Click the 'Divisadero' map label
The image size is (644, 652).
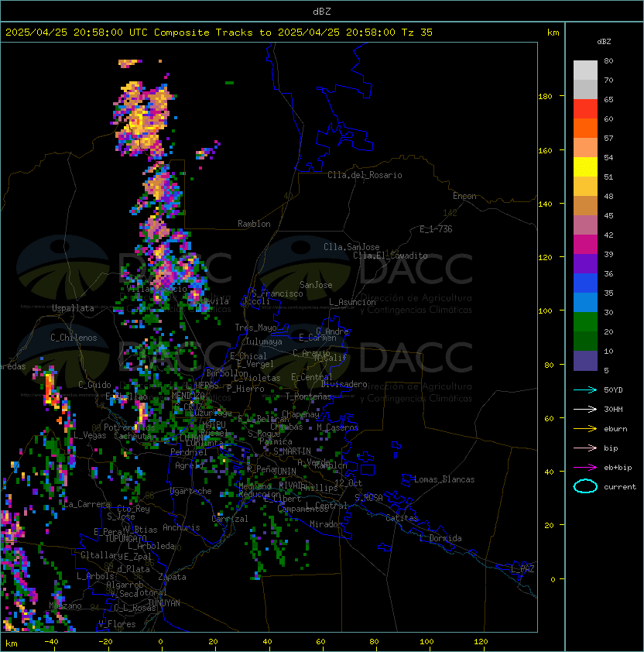point(344,384)
